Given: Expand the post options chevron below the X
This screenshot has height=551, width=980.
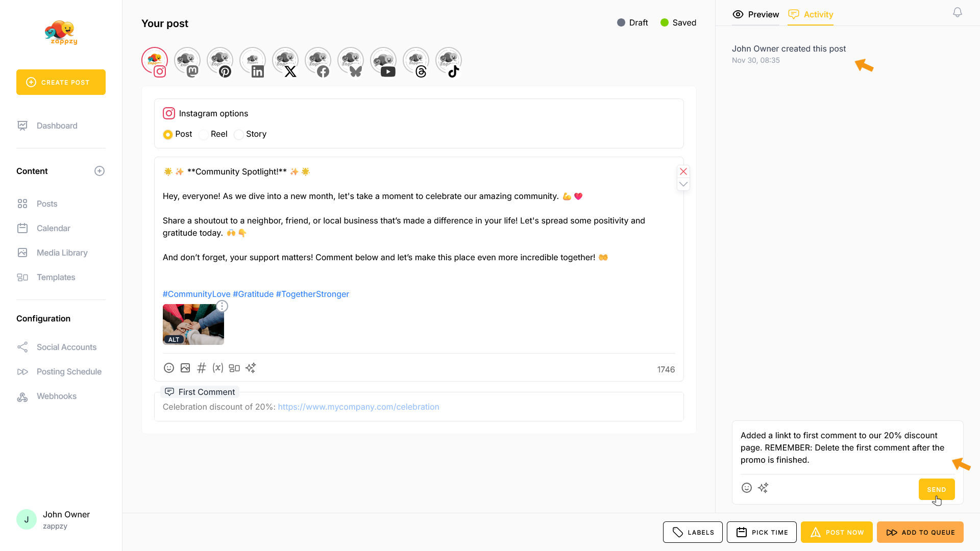Looking at the screenshot, I should [x=683, y=184].
